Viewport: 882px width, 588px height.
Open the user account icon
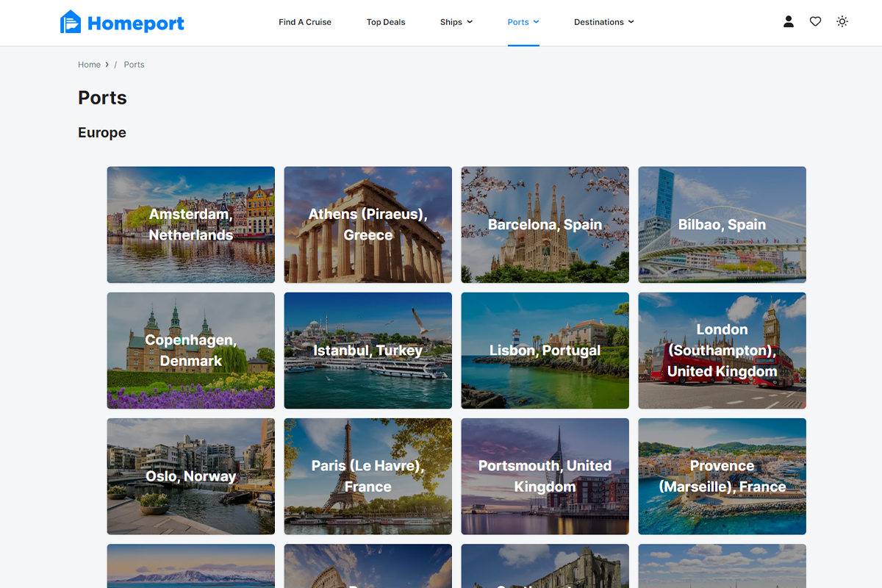(x=789, y=22)
